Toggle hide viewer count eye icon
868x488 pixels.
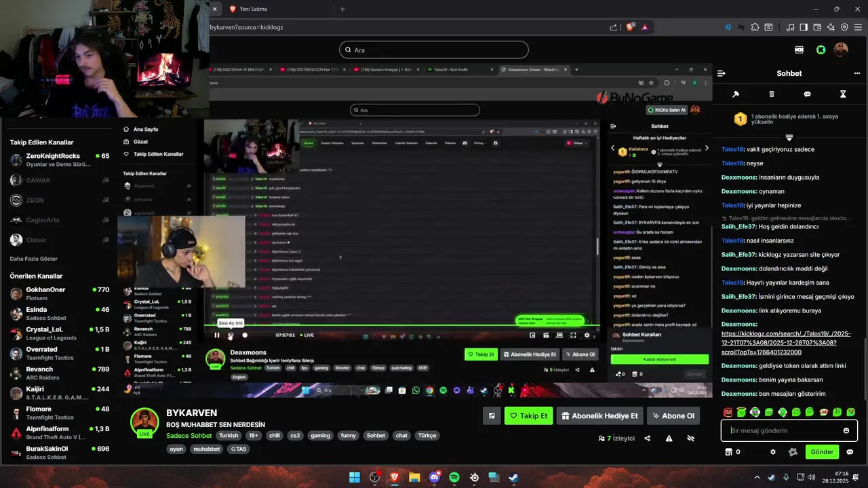pyautogui.click(x=690, y=439)
